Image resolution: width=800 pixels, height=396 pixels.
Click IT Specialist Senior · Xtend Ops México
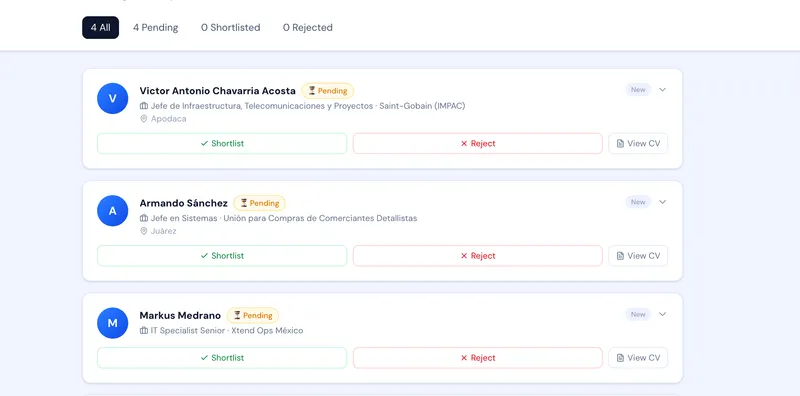227,331
